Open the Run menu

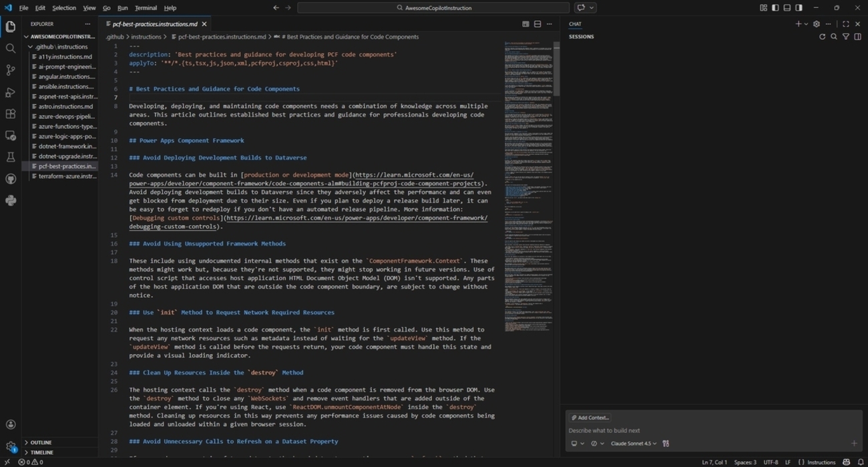point(122,8)
